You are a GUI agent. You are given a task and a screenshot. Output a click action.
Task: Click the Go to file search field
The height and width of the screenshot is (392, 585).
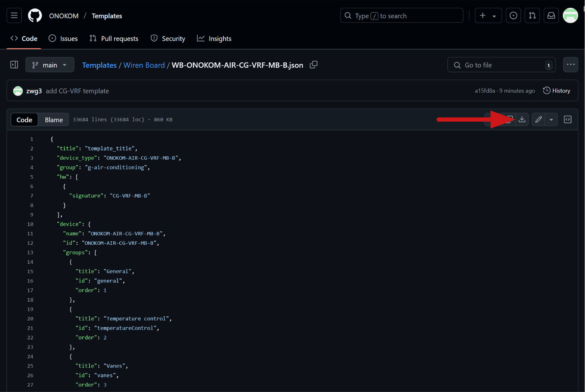[x=501, y=65]
